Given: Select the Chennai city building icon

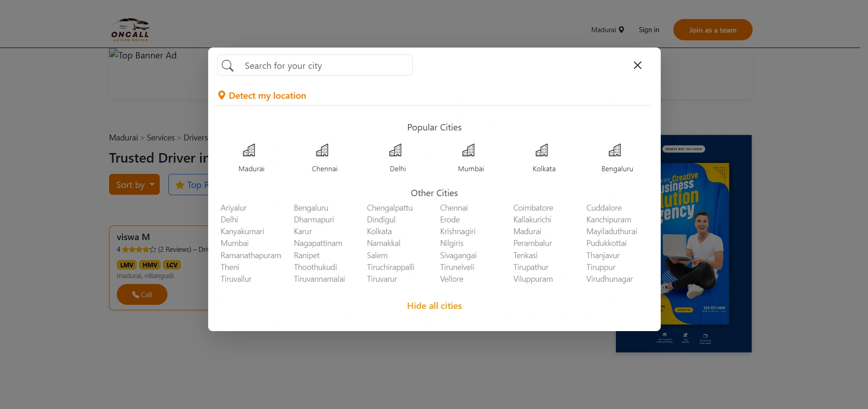Looking at the screenshot, I should (x=322, y=150).
